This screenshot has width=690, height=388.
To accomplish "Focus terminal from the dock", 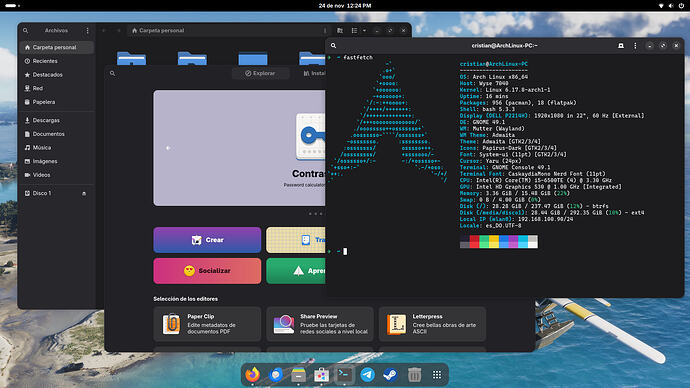I will tap(344, 374).
